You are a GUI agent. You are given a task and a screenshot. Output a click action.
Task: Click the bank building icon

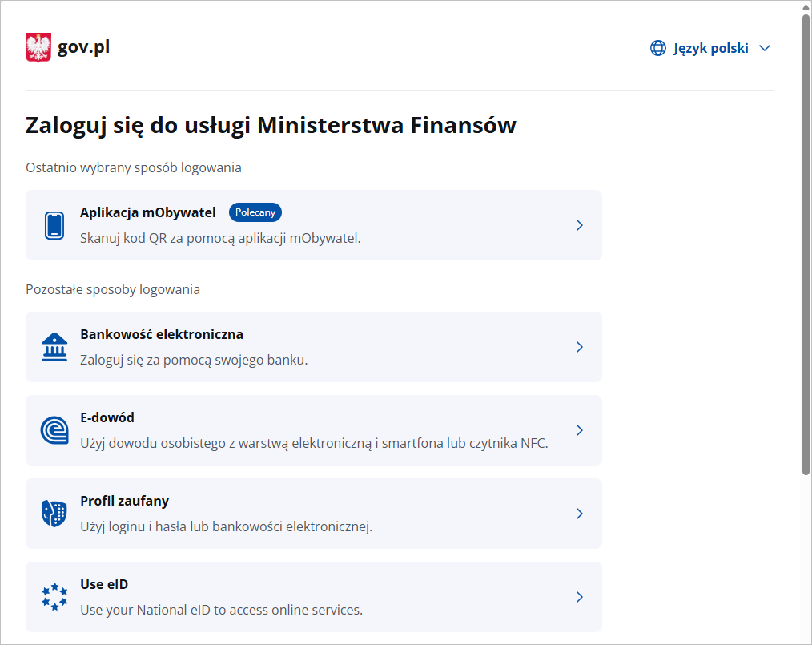(54, 347)
